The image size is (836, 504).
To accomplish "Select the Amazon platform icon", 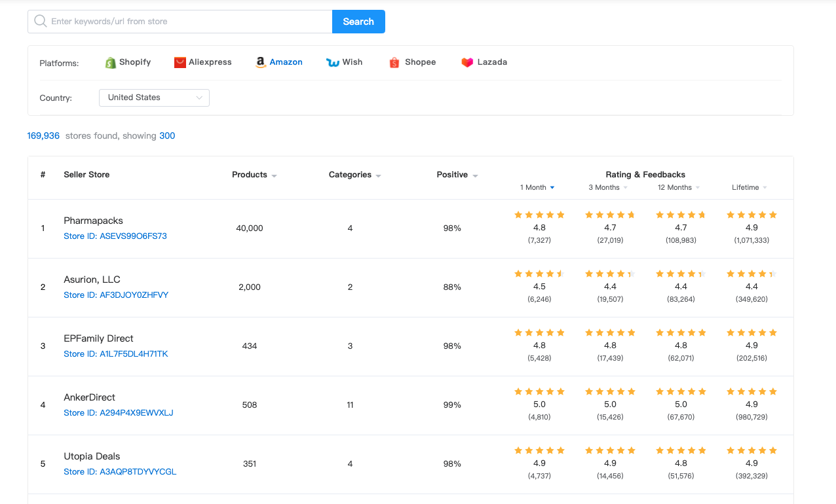I will click(x=261, y=62).
